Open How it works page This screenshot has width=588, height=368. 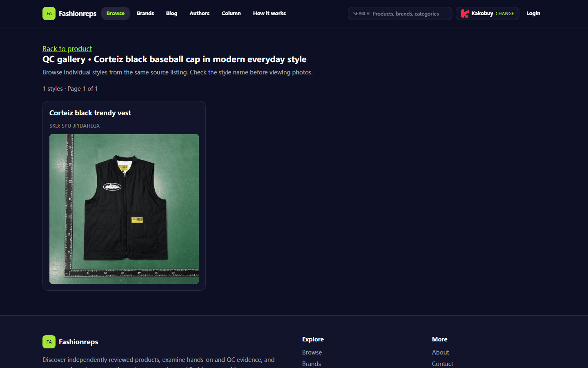coord(269,13)
